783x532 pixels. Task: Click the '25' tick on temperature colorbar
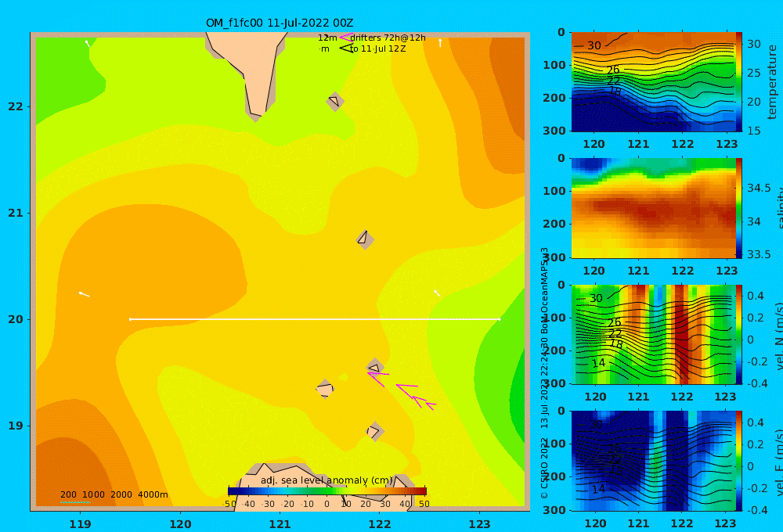753,73
